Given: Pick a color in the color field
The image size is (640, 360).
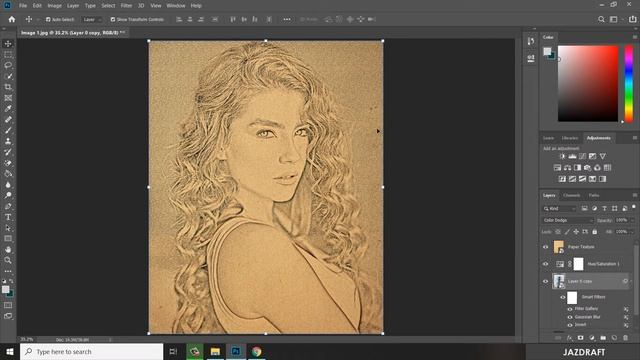Looking at the screenshot, I should pos(588,83).
